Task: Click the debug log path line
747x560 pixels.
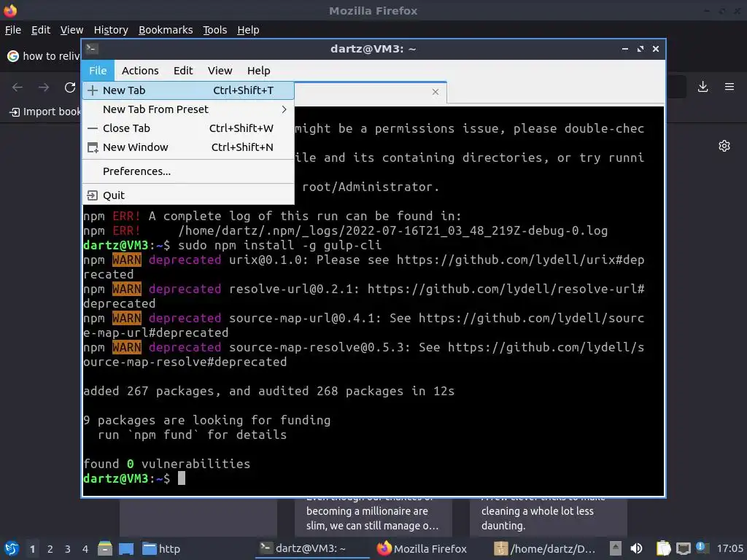Action: [345, 230]
